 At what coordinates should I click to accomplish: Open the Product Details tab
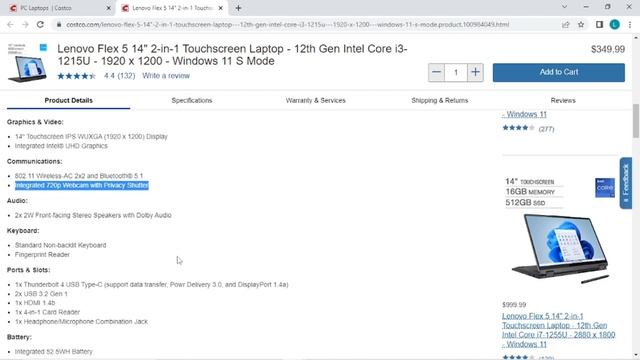69,100
